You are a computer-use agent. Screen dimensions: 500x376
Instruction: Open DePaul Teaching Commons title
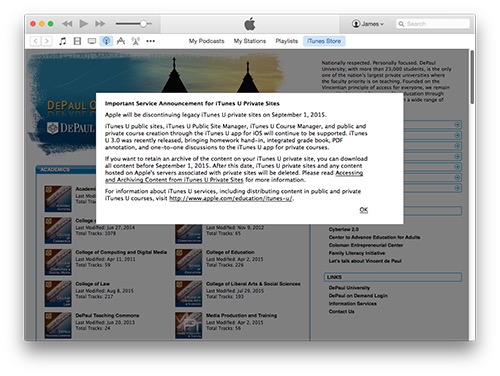(x=107, y=315)
